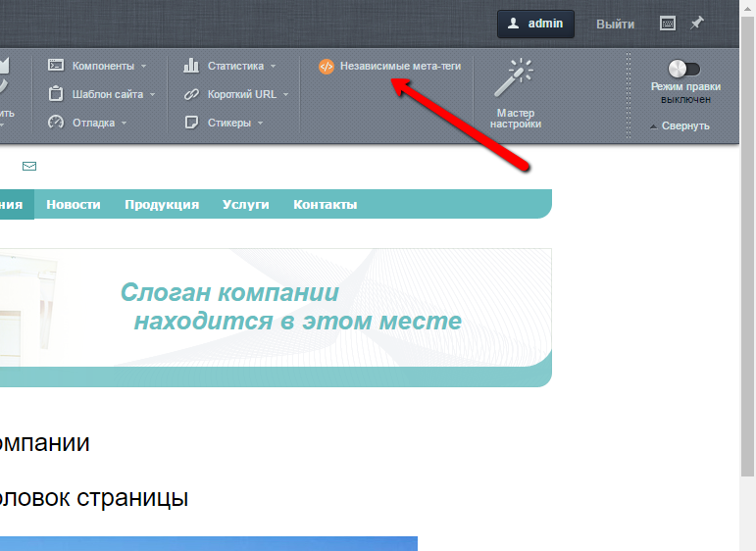Click the Шаблон сайта text label

pos(108,94)
